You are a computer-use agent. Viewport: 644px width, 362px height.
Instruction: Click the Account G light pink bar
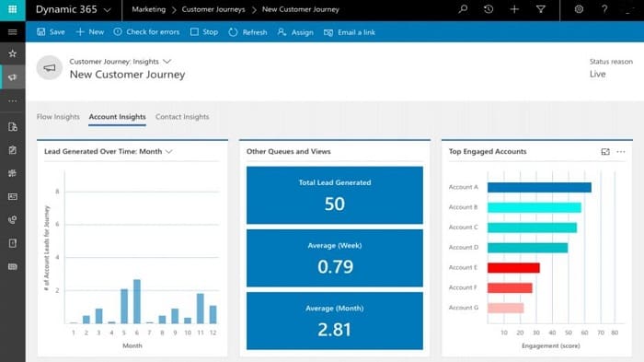click(x=506, y=308)
